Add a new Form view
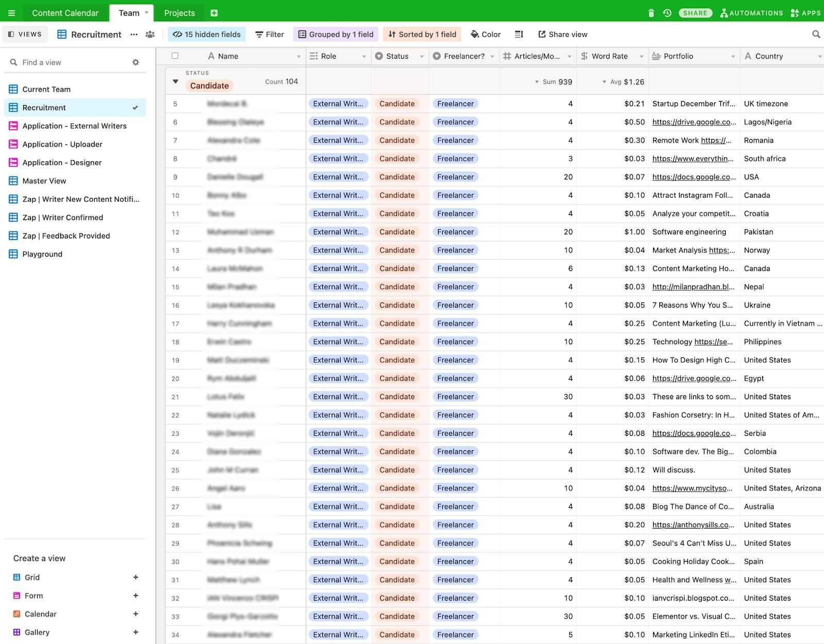 (135, 596)
